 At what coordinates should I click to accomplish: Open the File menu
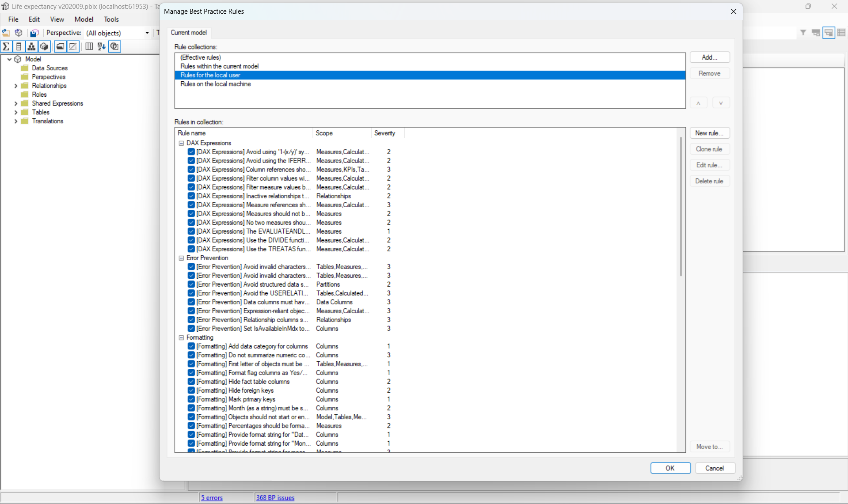click(x=13, y=19)
